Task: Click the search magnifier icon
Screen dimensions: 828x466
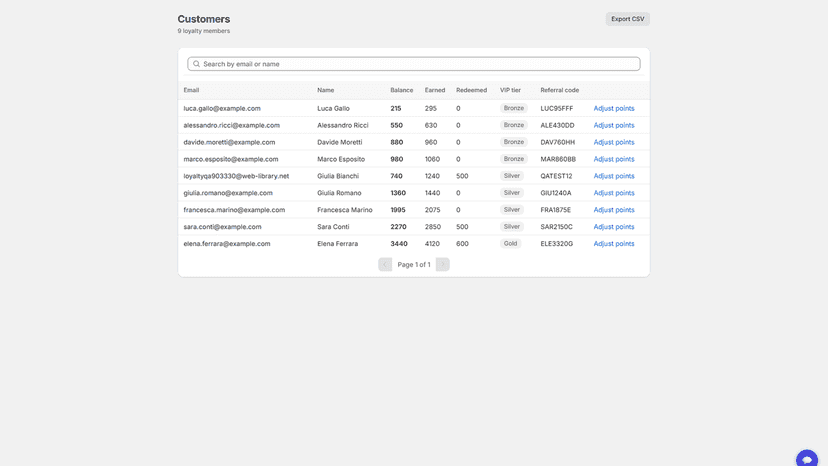Action: point(196,64)
